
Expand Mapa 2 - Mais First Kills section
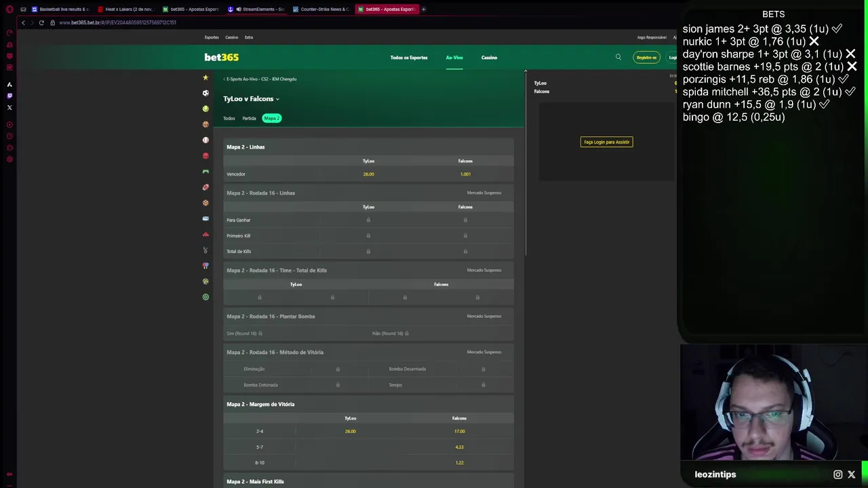click(x=368, y=482)
